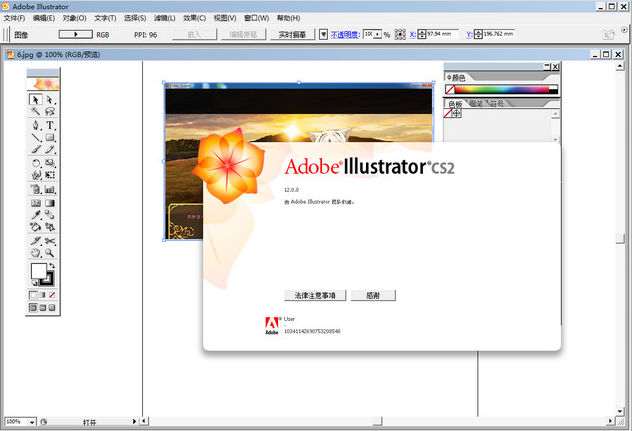The width and height of the screenshot is (632, 431).
Task: Select the Live Paint Bucket tool
Action: point(35,227)
